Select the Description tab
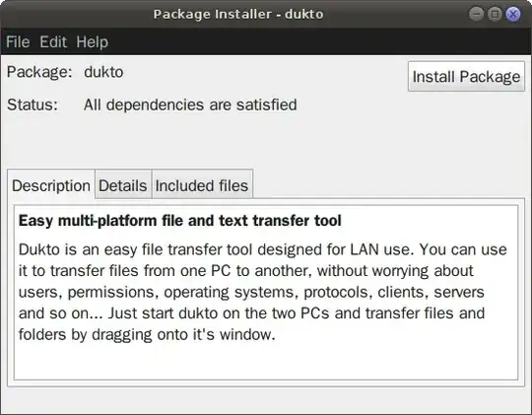This screenshot has width=532, height=415. coord(51,185)
